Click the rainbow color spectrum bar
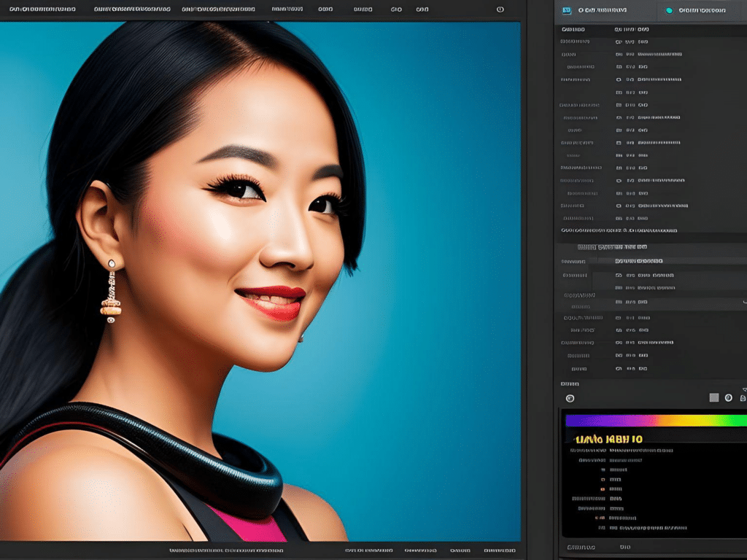 click(657, 421)
